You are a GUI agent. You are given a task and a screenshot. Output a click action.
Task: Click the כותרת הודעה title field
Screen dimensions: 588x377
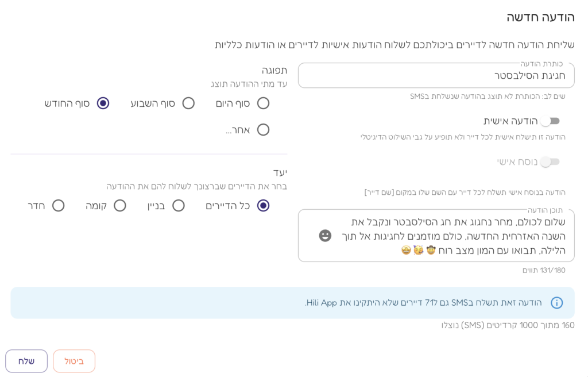(x=436, y=76)
